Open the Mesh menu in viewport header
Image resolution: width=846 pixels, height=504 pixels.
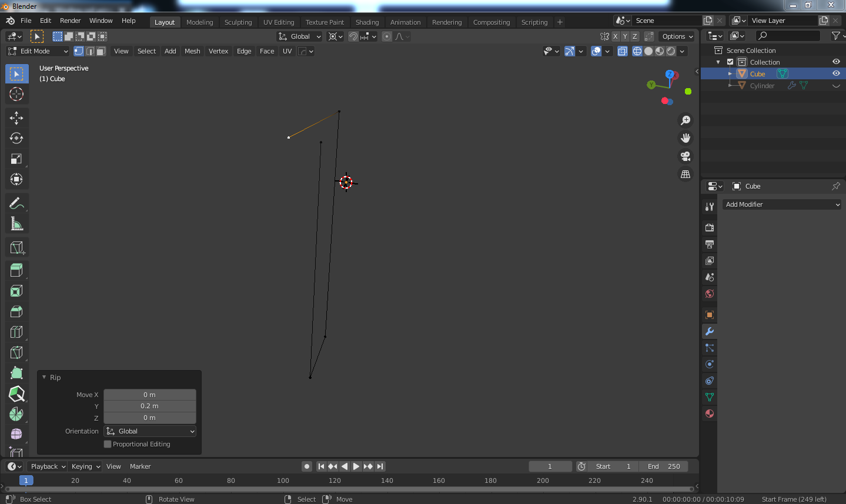[x=192, y=51]
